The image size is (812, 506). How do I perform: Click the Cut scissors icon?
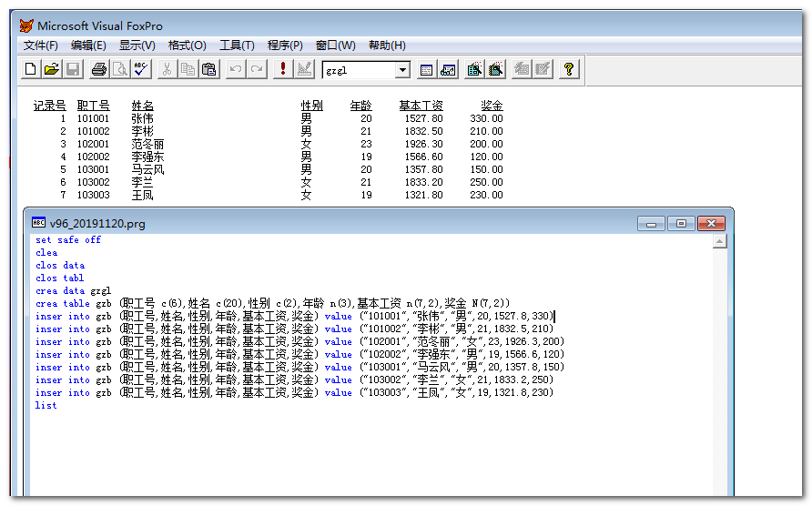[x=167, y=69]
